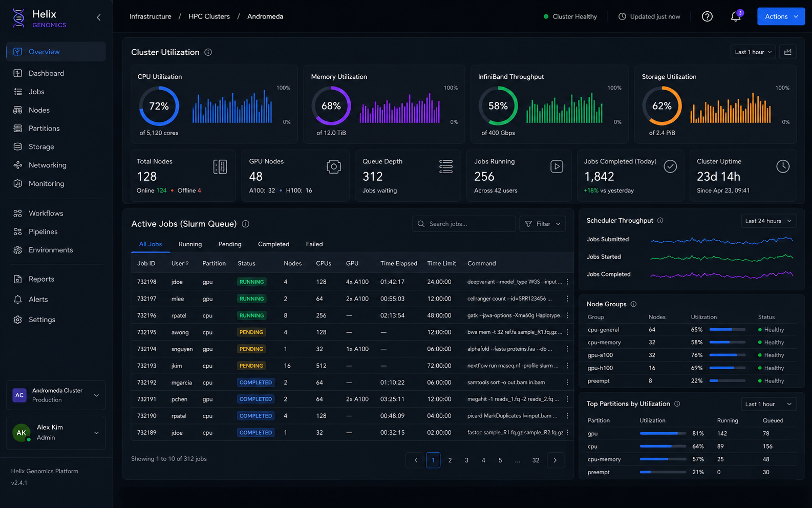812x508 pixels.
Task: Click the gpu partition utilization bar
Action: pyautogui.click(x=663, y=434)
